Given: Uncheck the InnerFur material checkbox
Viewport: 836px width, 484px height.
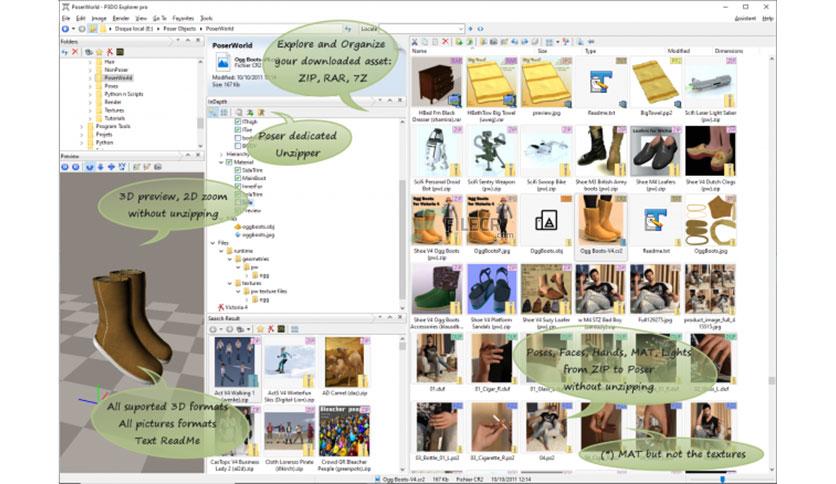Looking at the screenshot, I should pyautogui.click(x=237, y=187).
